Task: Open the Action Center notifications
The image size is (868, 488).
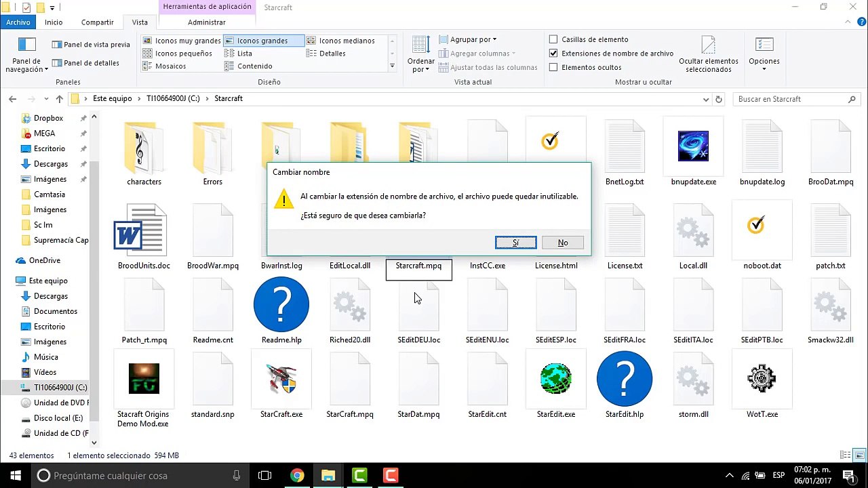Action: click(x=848, y=476)
